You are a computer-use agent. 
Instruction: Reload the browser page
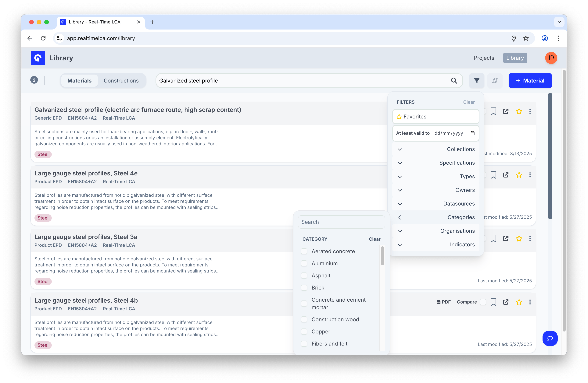pos(43,38)
